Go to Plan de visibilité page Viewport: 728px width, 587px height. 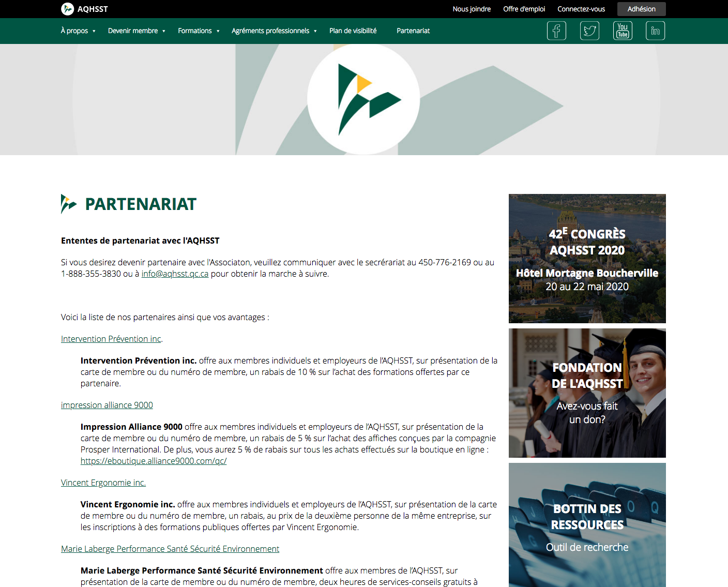(x=353, y=31)
